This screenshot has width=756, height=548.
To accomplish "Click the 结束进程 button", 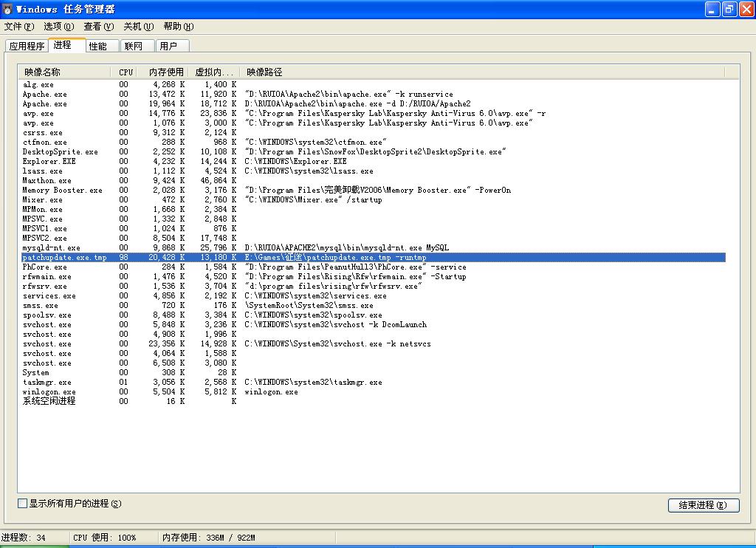I will click(704, 505).
